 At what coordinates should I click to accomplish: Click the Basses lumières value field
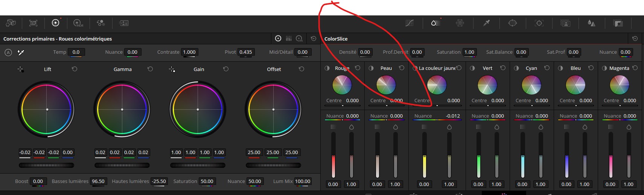click(x=98, y=181)
